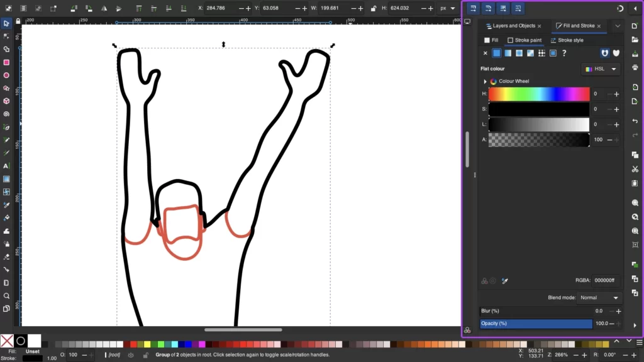The image size is (644, 362).
Task: Select the pattern paint icon
Action: click(x=541, y=53)
